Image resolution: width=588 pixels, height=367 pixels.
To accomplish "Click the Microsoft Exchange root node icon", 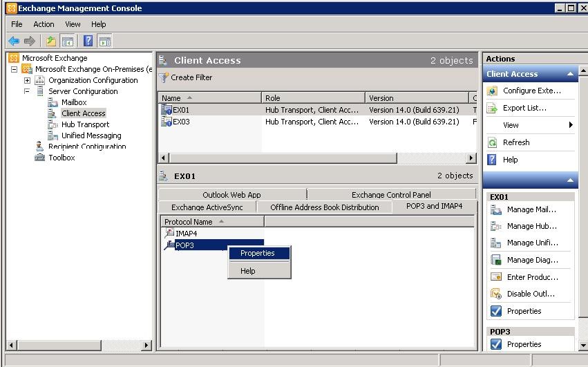I will coord(14,58).
